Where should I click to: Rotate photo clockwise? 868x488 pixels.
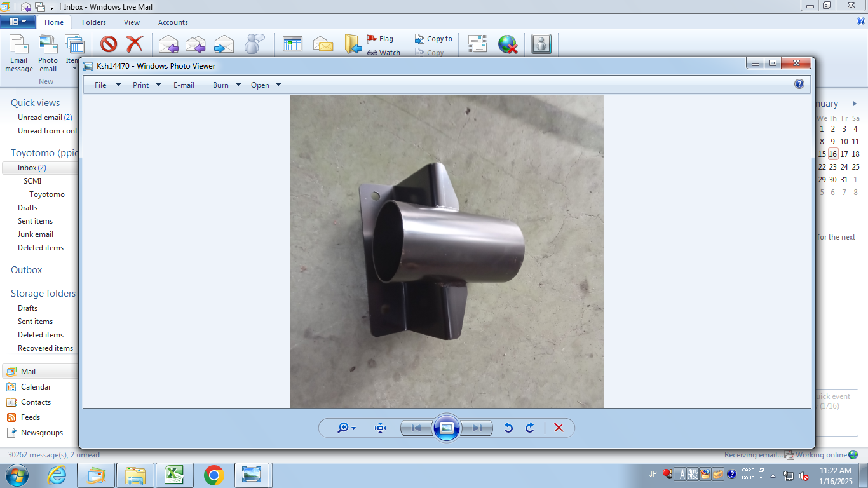point(530,428)
